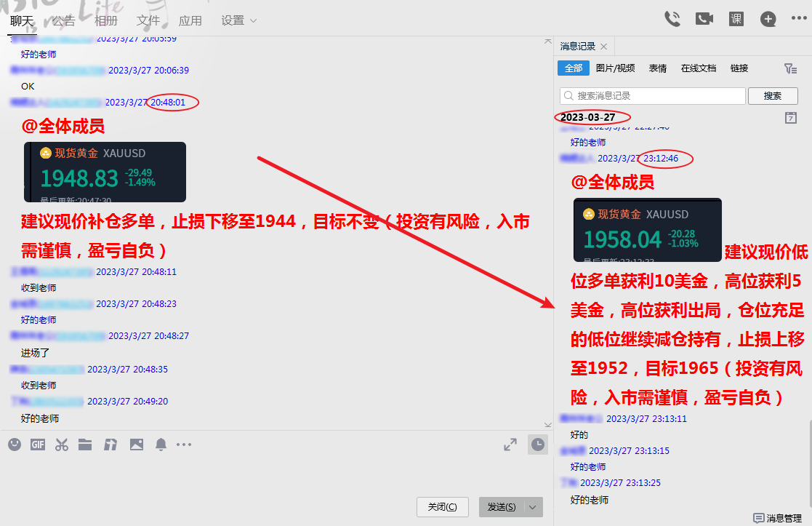The height and width of the screenshot is (526, 812).
Task: Switch to the 文件 tab
Action: click(148, 20)
